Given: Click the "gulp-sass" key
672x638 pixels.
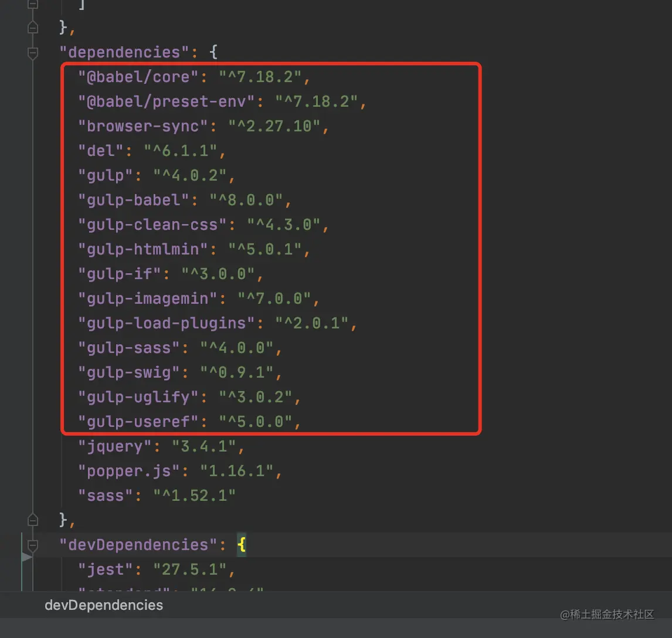Looking at the screenshot, I should tap(128, 348).
